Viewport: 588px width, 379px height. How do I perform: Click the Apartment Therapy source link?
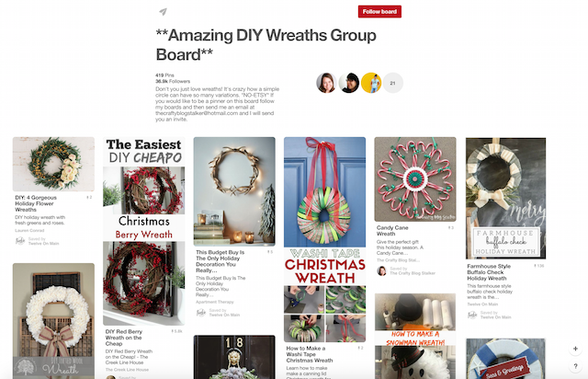pos(214,302)
